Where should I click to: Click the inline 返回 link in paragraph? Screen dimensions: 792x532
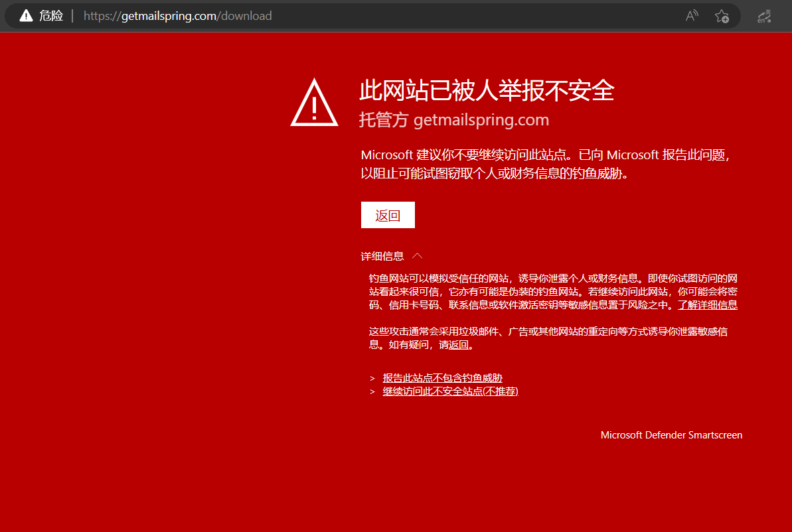[x=459, y=345]
